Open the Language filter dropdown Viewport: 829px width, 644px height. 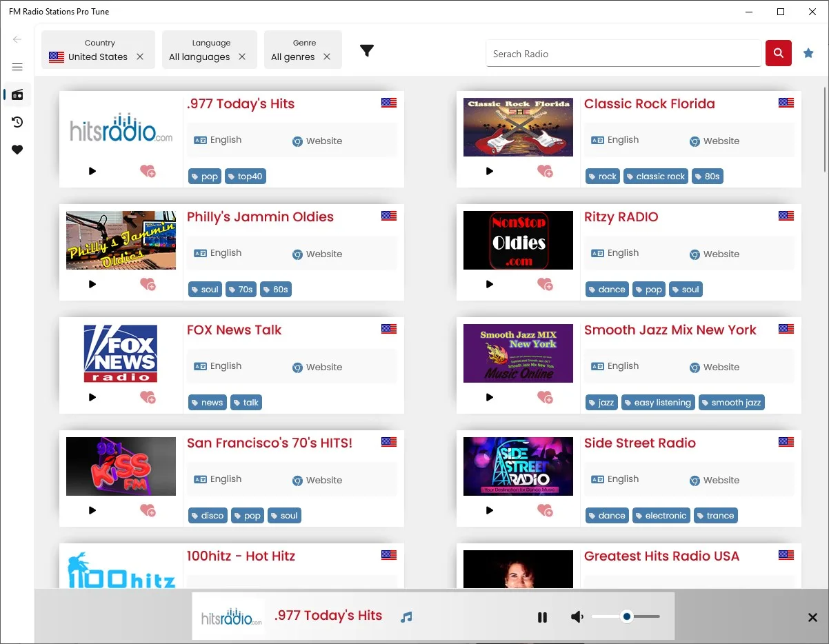click(210, 50)
